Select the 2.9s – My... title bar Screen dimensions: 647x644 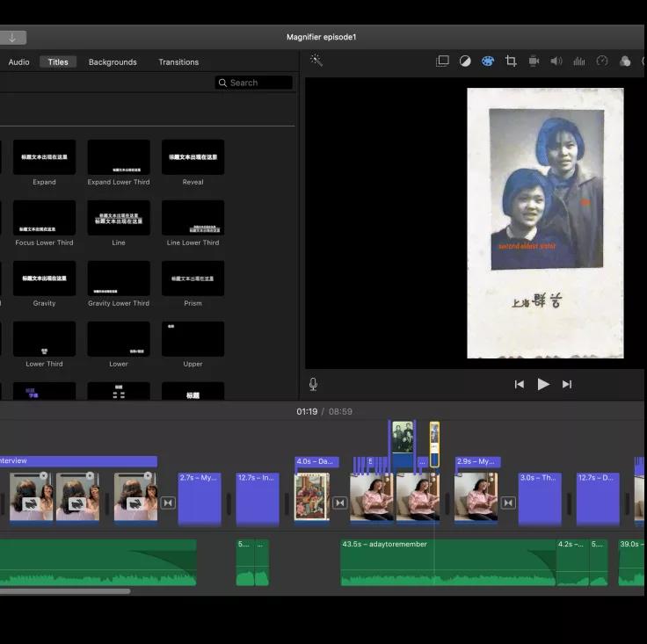(x=478, y=461)
